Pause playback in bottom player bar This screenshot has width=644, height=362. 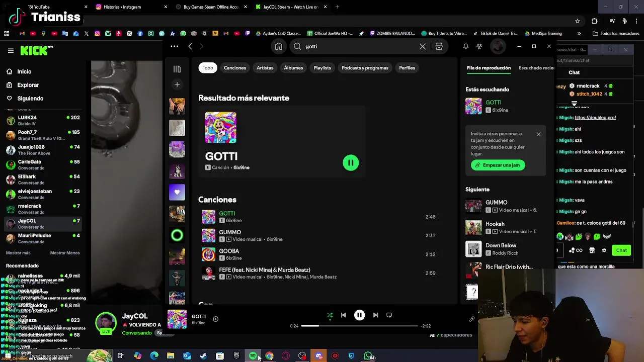(359, 315)
